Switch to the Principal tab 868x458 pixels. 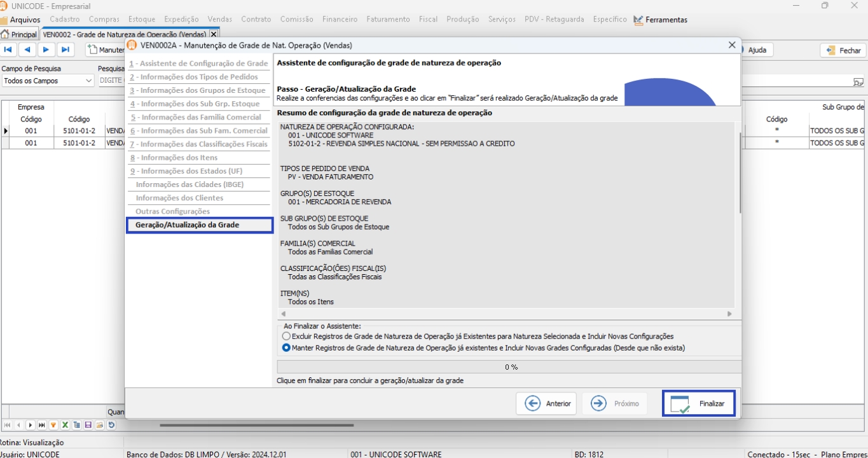20,34
